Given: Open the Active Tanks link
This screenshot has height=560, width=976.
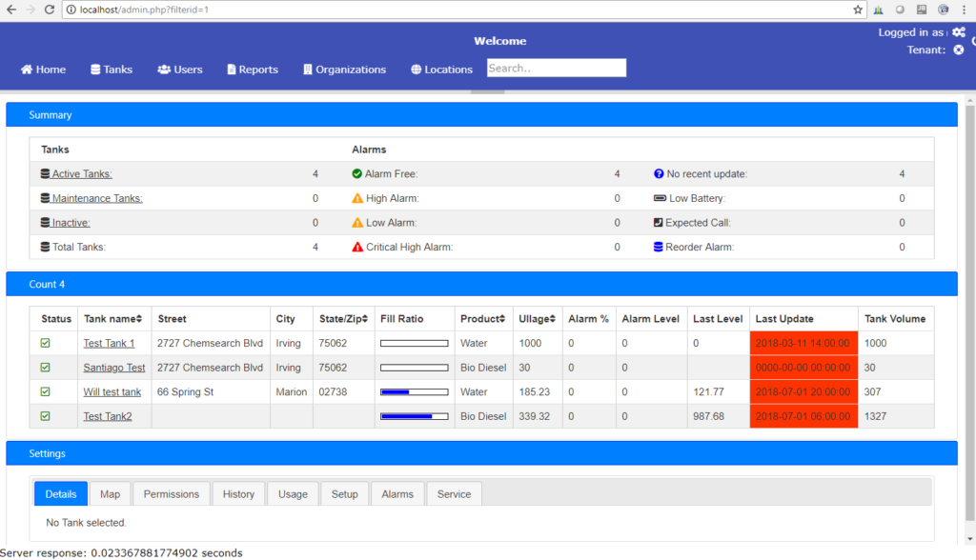Looking at the screenshot, I should click(x=82, y=173).
